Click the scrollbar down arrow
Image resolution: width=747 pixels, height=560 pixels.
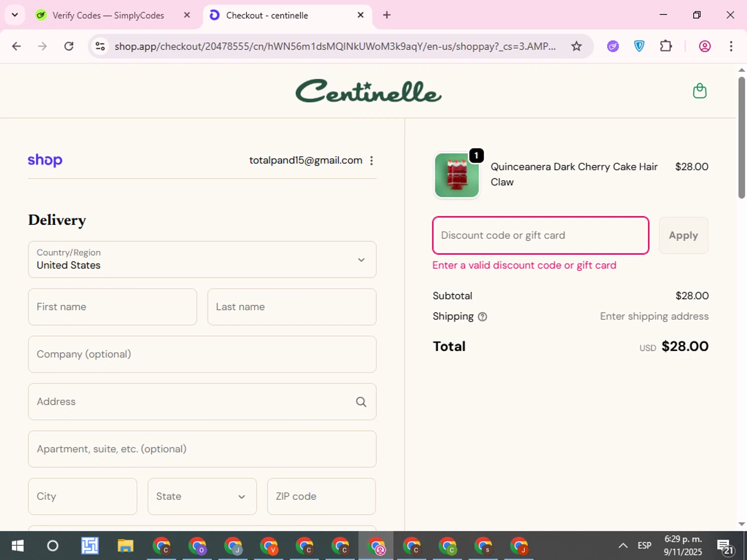click(742, 524)
